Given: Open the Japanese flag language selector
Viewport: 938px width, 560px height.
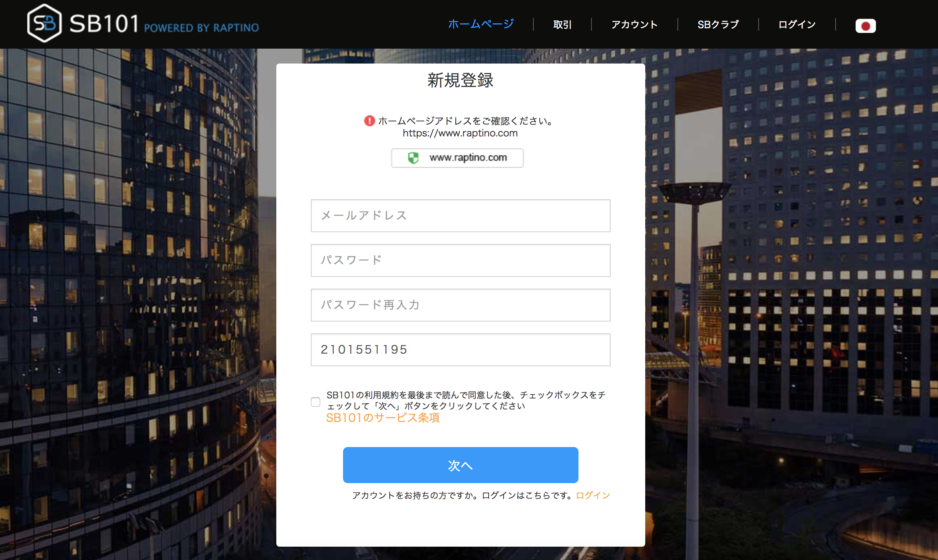Looking at the screenshot, I should click(865, 26).
